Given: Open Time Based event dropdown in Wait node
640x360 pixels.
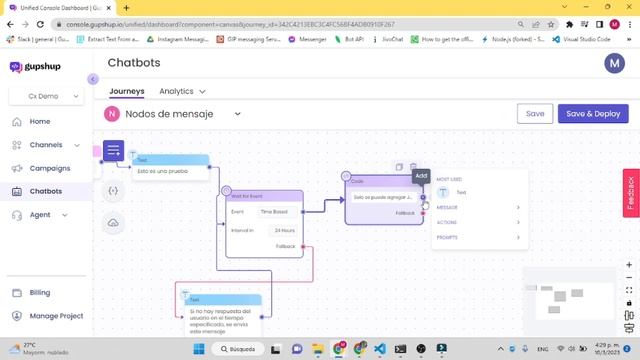Looking at the screenshot, I should coord(277,212).
